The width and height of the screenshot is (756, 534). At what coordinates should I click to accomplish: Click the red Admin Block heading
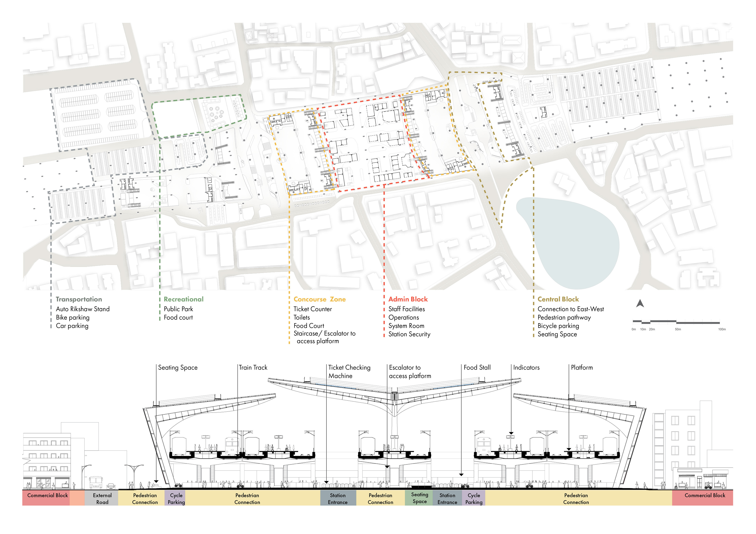[x=408, y=299]
